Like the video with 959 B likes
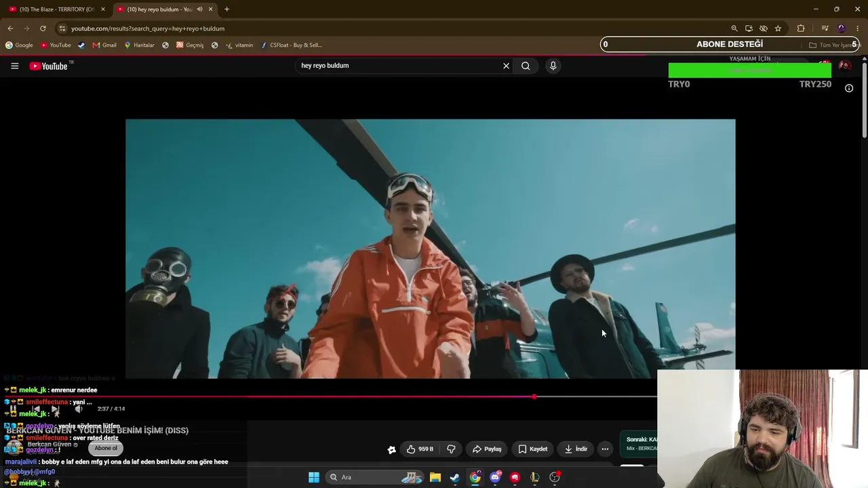 [420, 449]
